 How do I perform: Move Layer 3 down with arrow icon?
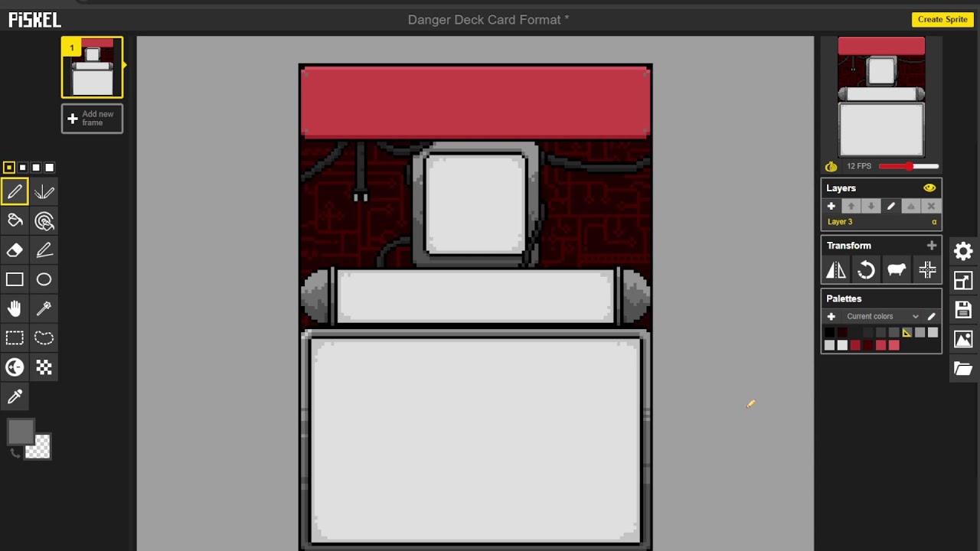pos(871,206)
